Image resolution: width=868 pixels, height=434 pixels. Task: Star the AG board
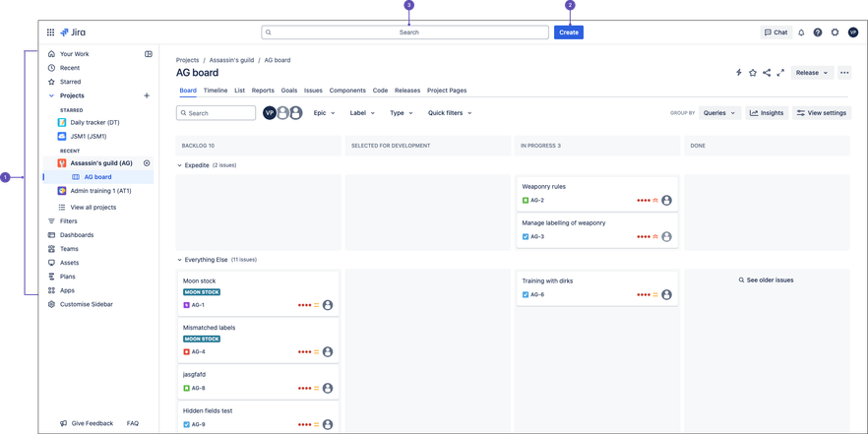753,73
